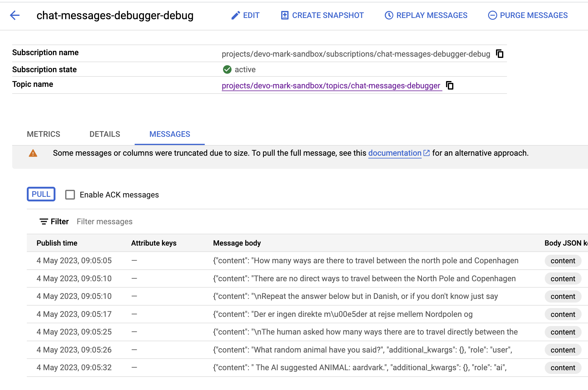588x390 pixels.
Task: Click content chip in aardvark message row
Action: (563, 368)
